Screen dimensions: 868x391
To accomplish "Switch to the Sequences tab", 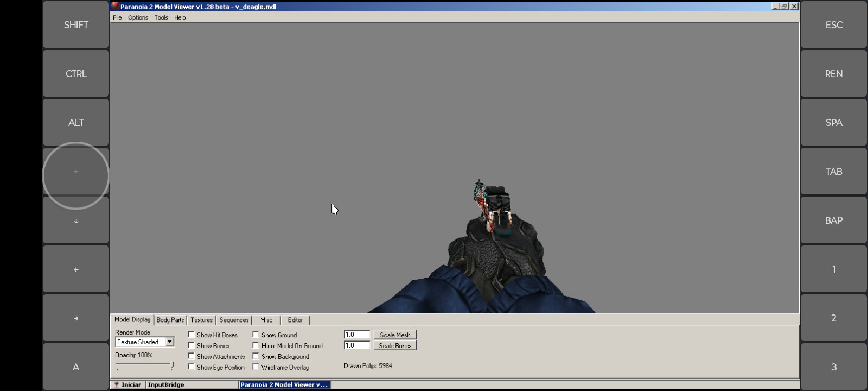I will tap(234, 320).
